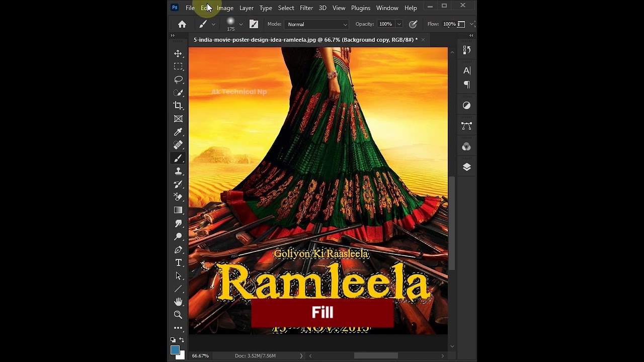Image resolution: width=644 pixels, height=362 pixels.
Task: Open the Adjustments panel icon
Action: (466, 106)
